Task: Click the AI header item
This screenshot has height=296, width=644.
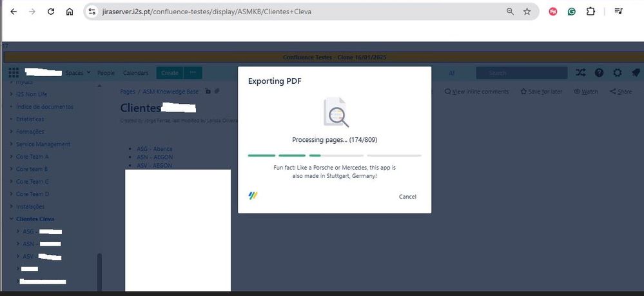Action: 451,73
